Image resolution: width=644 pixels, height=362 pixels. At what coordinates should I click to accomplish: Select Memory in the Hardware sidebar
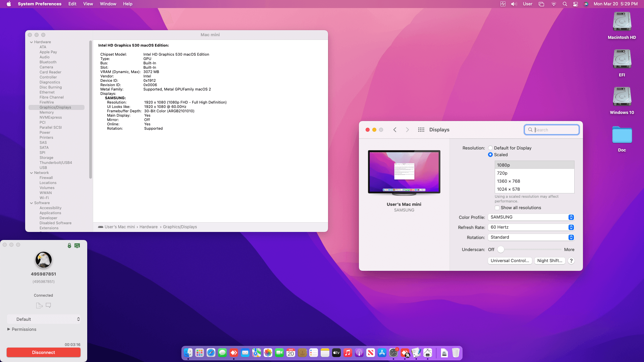tap(47, 112)
